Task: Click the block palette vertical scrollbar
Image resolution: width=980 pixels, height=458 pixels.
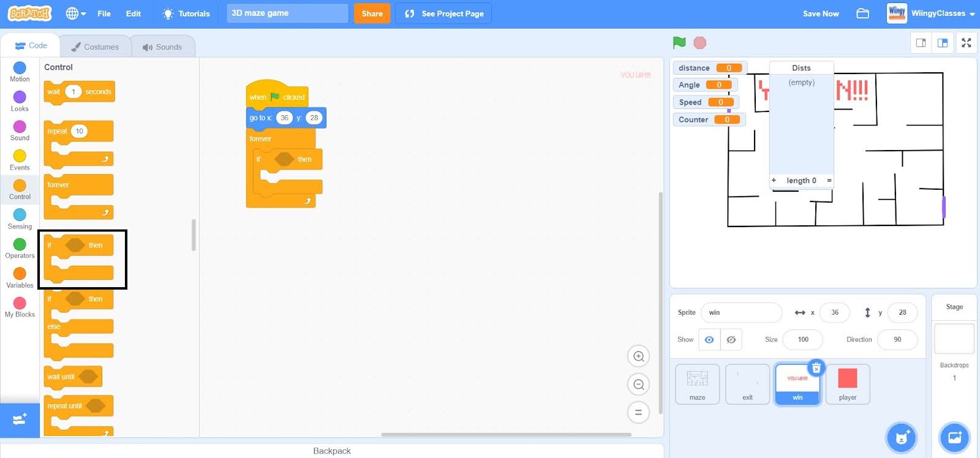Action: (x=194, y=235)
